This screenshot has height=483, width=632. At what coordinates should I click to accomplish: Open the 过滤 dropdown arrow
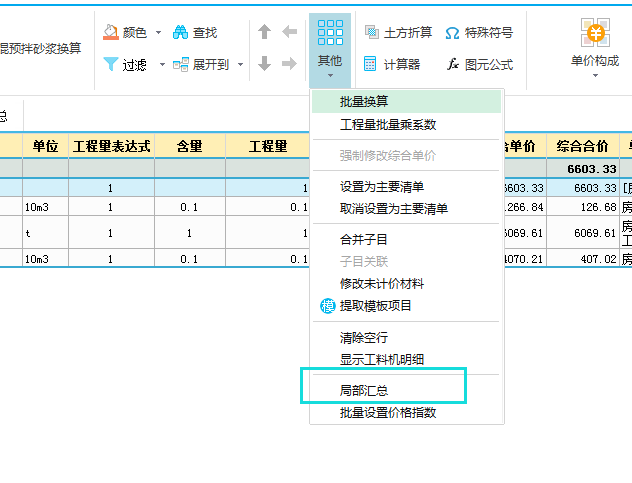point(162,64)
